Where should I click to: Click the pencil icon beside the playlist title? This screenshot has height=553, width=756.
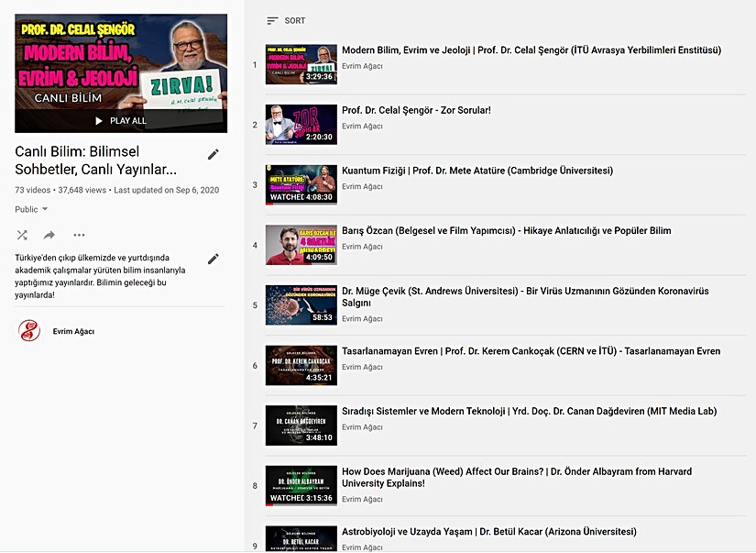coord(214,154)
